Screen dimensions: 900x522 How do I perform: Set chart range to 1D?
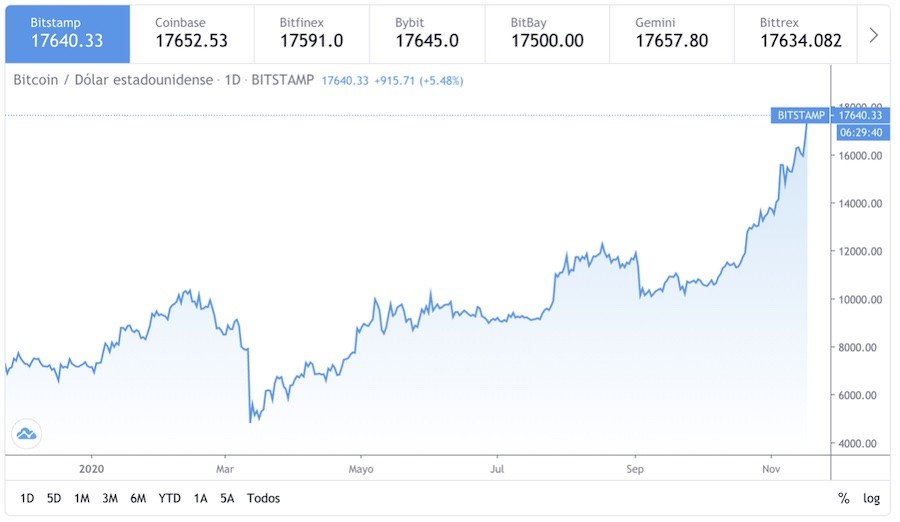tap(27, 498)
